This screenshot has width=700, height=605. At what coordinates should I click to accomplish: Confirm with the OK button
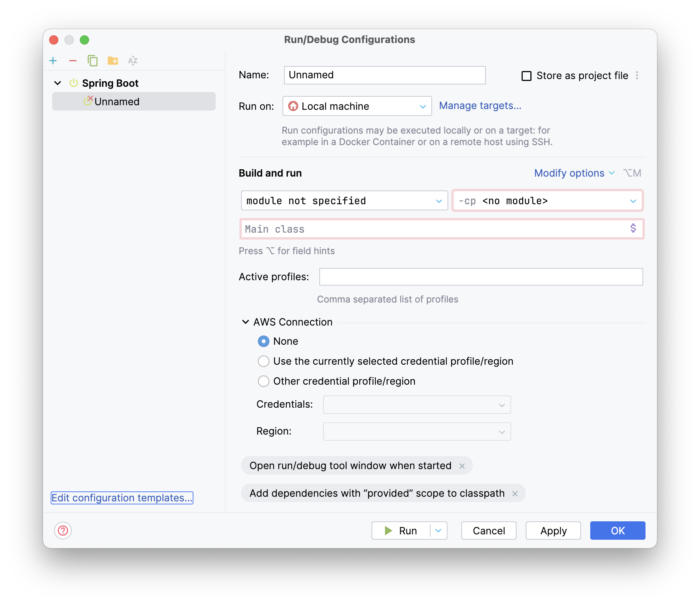pos(617,531)
